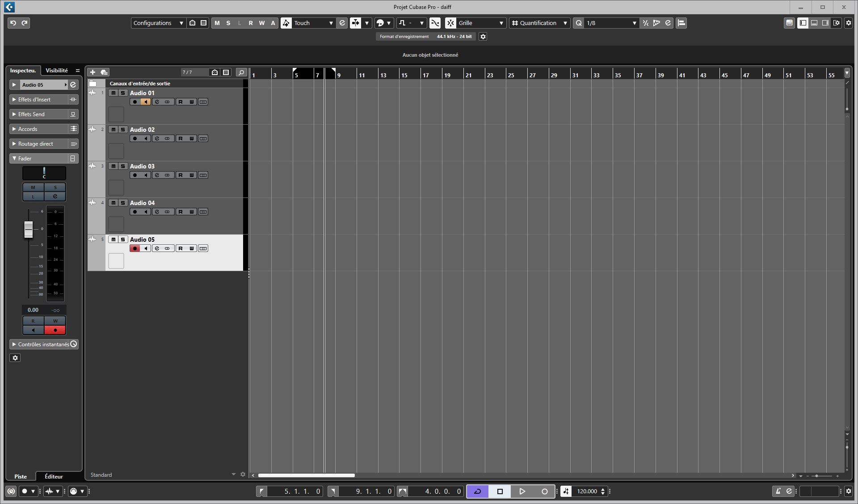Image resolution: width=858 pixels, height=504 pixels.
Task: Click the transport metronome icon at bottom right
Action: [778, 491]
